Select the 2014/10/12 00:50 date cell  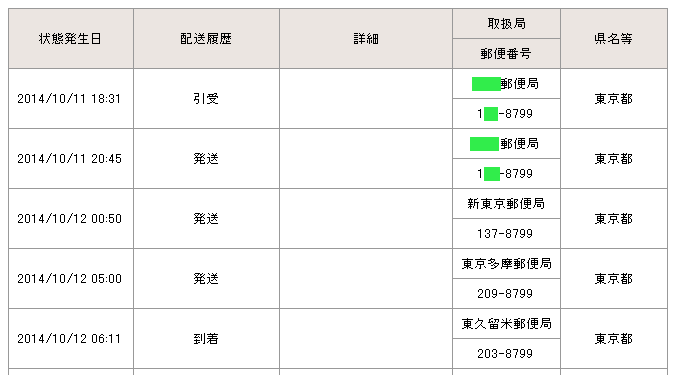[70, 218]
